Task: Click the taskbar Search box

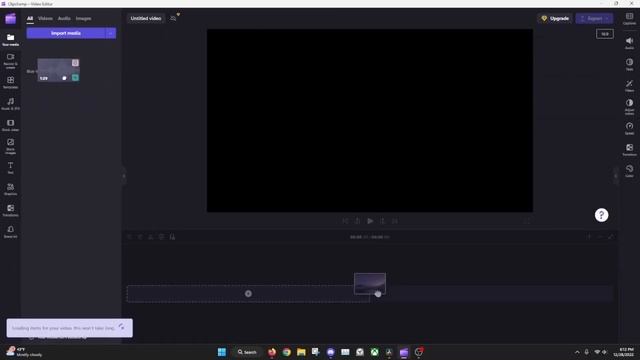Action: (x=247, y=352)
